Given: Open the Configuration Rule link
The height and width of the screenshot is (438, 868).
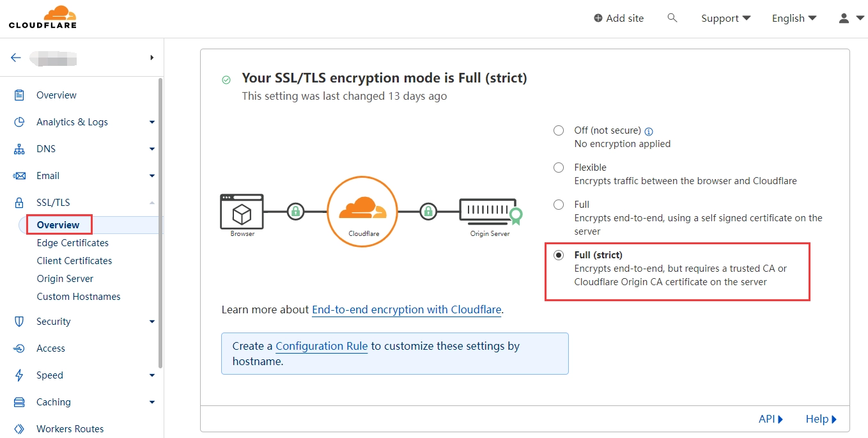Looking at the screenshot, I should (x=322, y=345).
